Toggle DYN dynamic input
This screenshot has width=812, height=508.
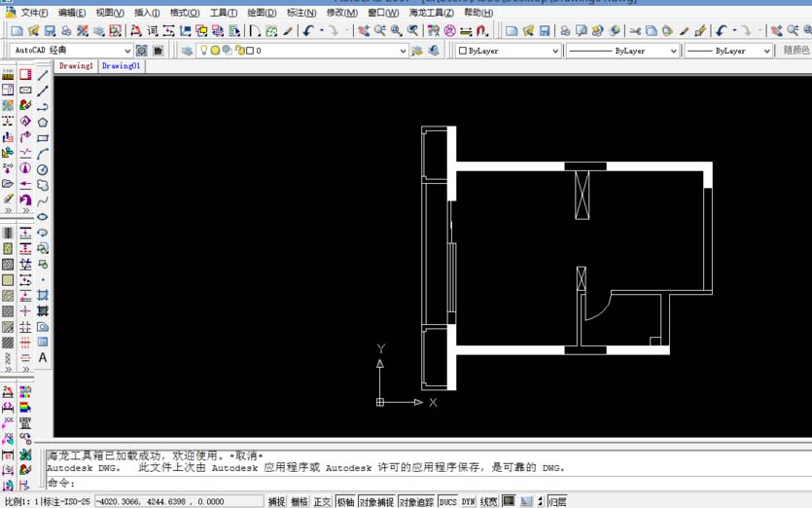[x=468, y=501]
